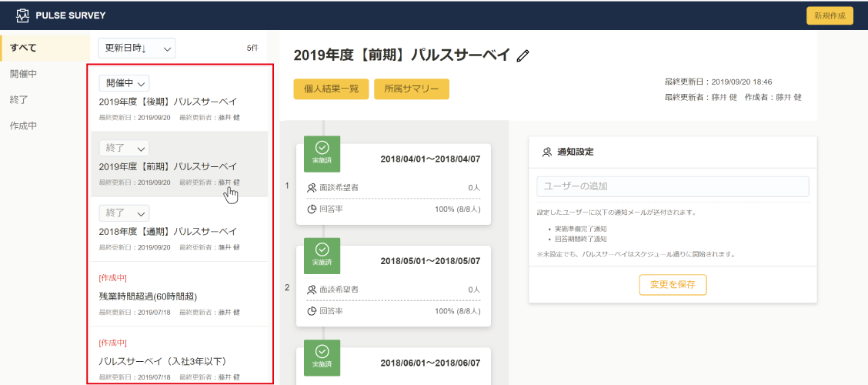868x385 pixels.
Task: Click the 変更を保存 button
Action: [x=673, y=285]
